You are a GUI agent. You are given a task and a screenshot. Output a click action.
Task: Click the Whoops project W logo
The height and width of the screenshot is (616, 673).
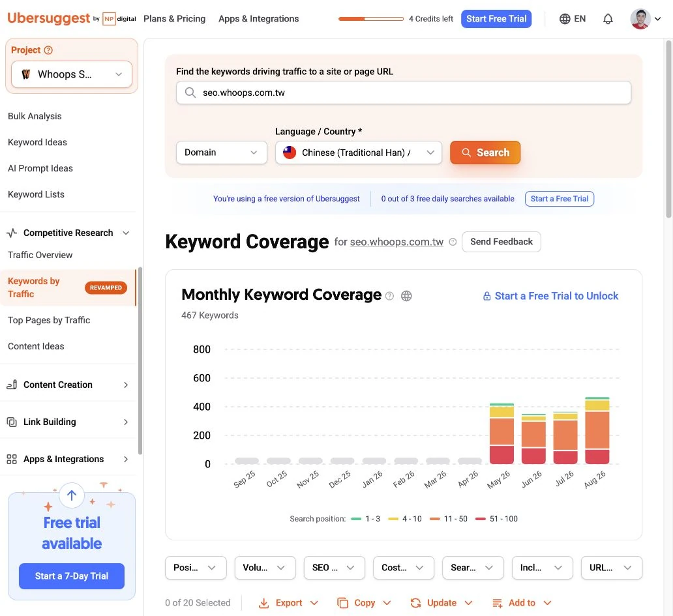[x=25, y=74]
